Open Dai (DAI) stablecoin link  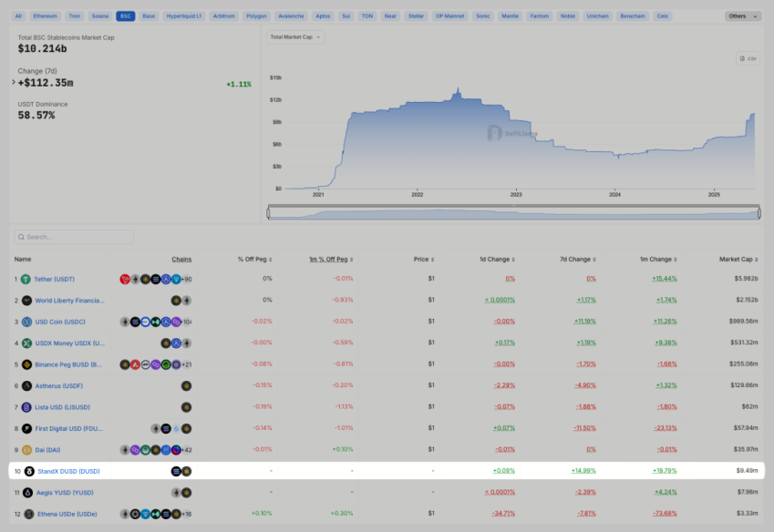[x=48, y=450]
